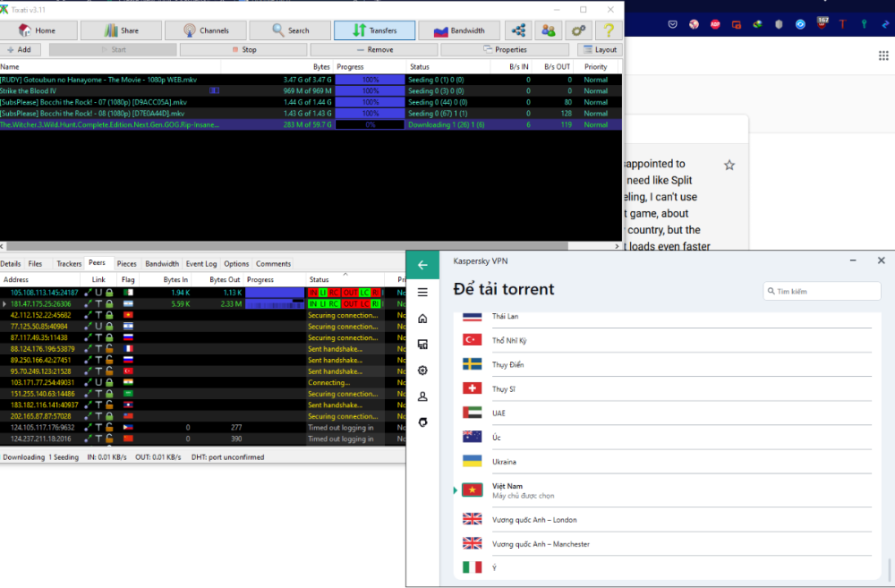Sort transfers by Progress column header
Viewport: 895px width, 588px height.
coord(370,67)
